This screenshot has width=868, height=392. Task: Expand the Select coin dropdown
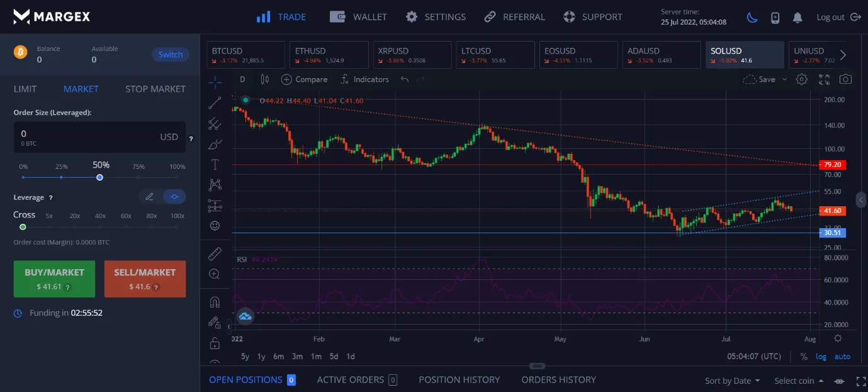point(799,381)
